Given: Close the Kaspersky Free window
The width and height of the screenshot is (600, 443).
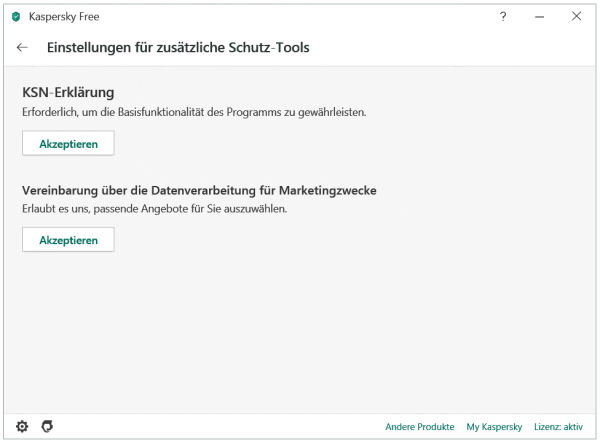Looking at the screenshot, I should [577, 16].
